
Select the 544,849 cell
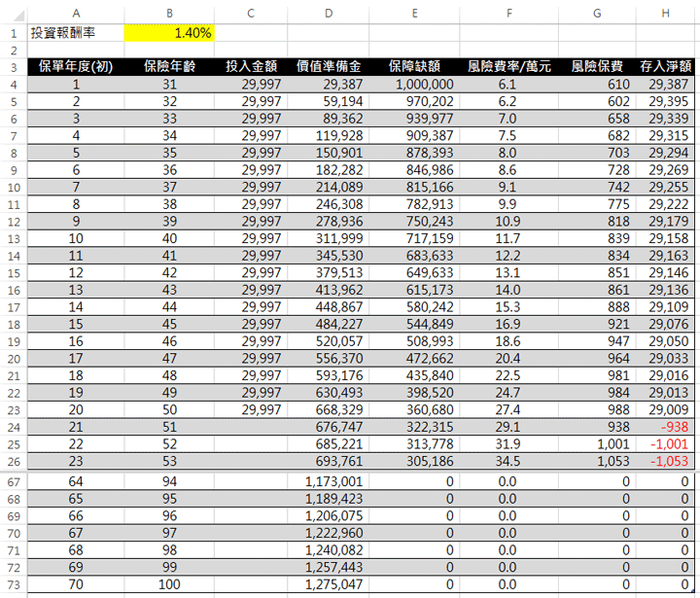pyautogui.click(x=414, y=324)
